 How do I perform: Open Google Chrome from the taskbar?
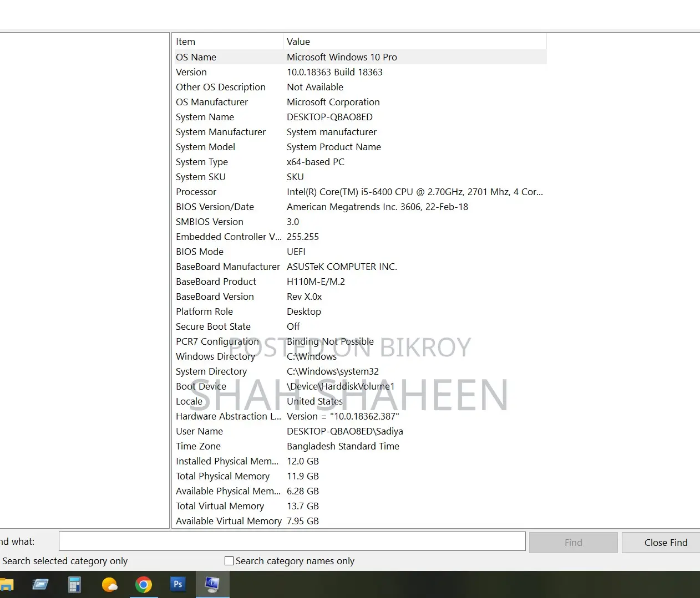(144, 584)
